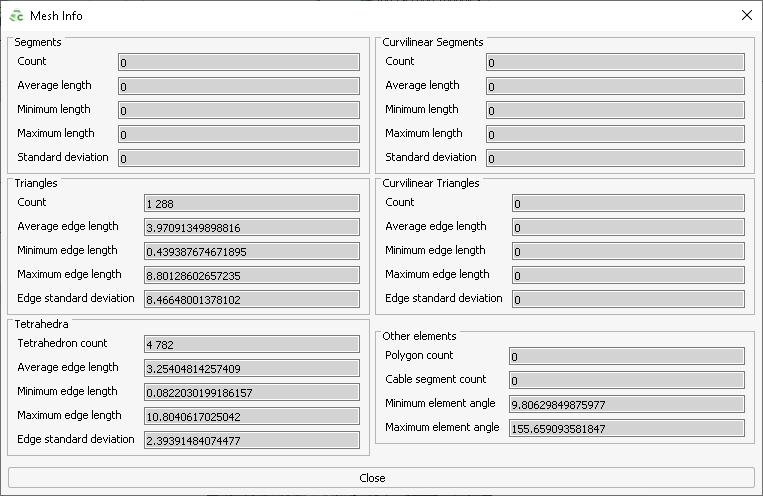Click the Tetrahedron count field

point(251,345)
